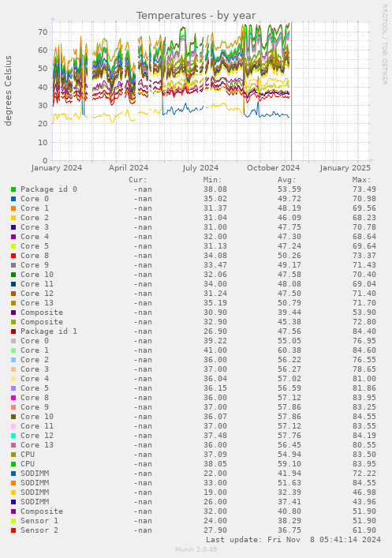Image resolution: width=392 pixels, height=558 pixels.
Task: Click the Core 13 label with max 80.55
Action: (x=37, y=445)
